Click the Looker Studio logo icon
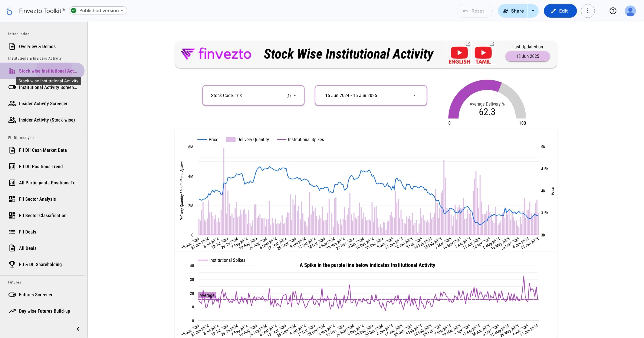The image size is (644, 338). pyautogui.click(x=9, y=11)
